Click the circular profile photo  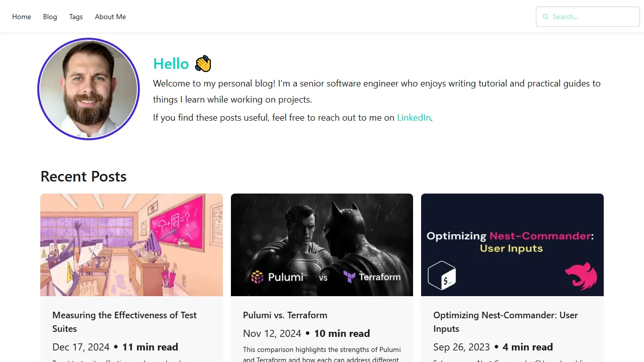click(x=89, y=89)
